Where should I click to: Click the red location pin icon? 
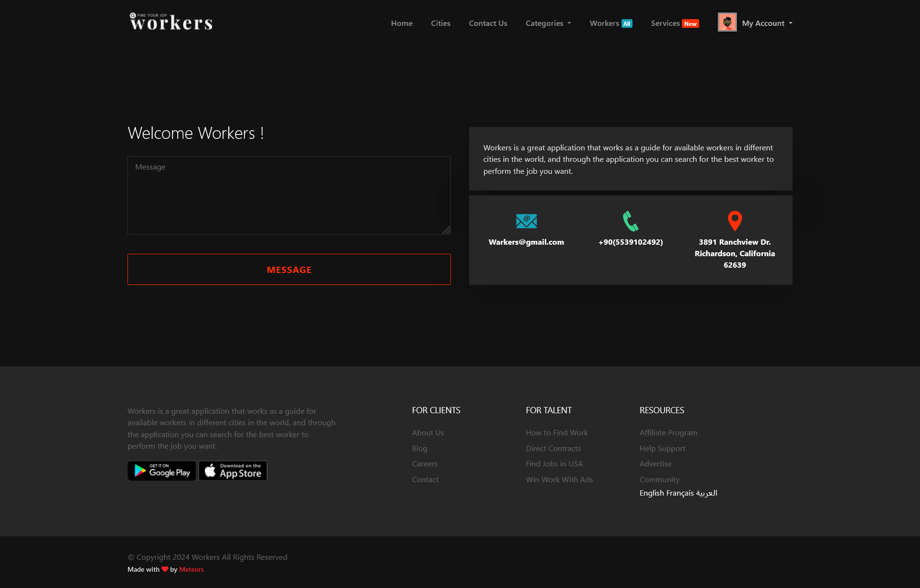(x=735, y=221)
